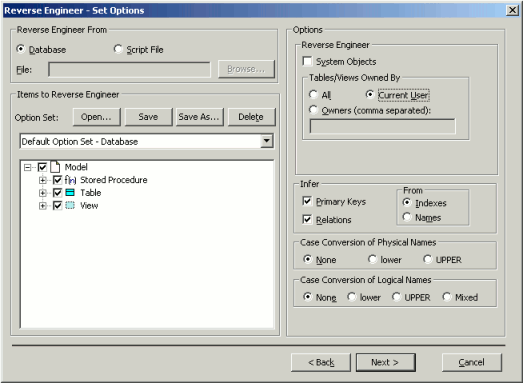The height and width of the screenshot is (383, 523).
Task: Toggle the Primary Keys infer checkbox
Action: click(307, 201)
